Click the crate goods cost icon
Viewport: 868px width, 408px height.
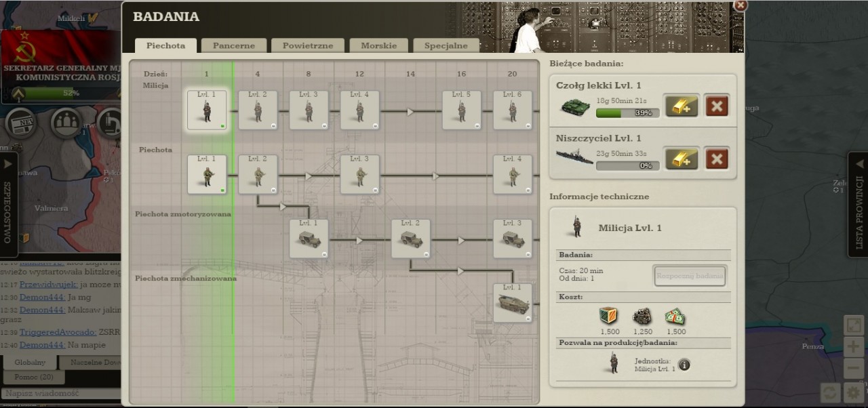(609, 317)
